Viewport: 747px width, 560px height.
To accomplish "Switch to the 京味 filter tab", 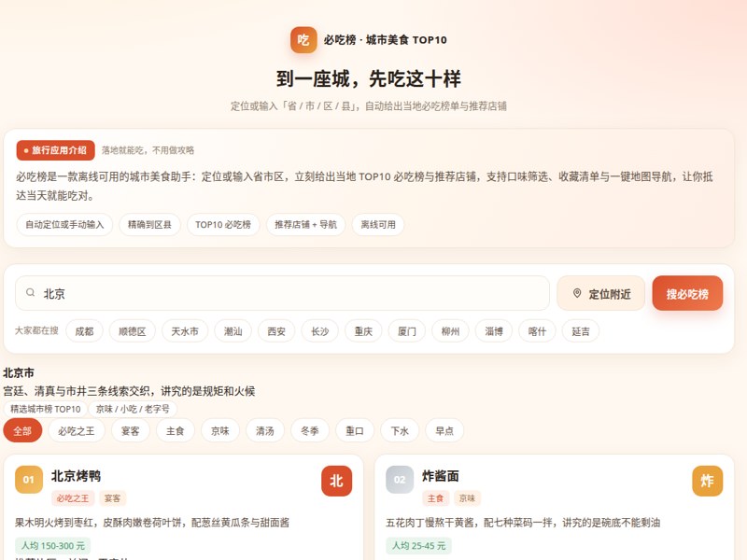I will click(x=220, y=431).
